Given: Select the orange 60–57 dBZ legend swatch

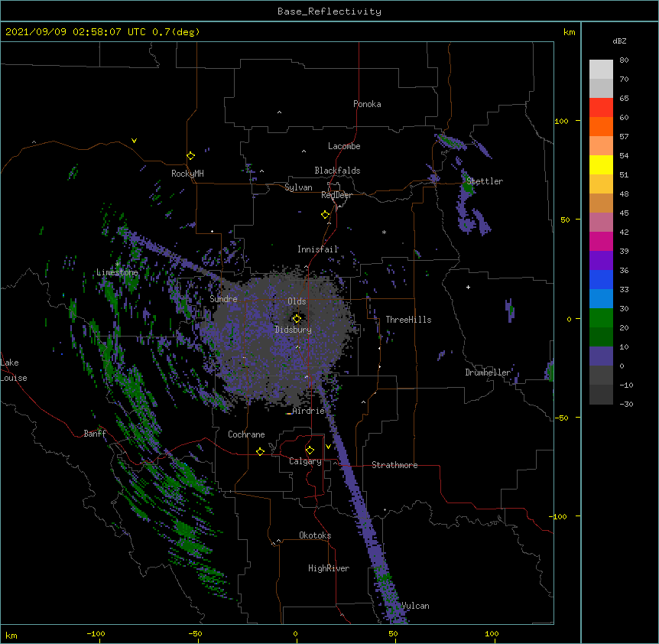Looking at the screenshot, I should pos(601,126).
